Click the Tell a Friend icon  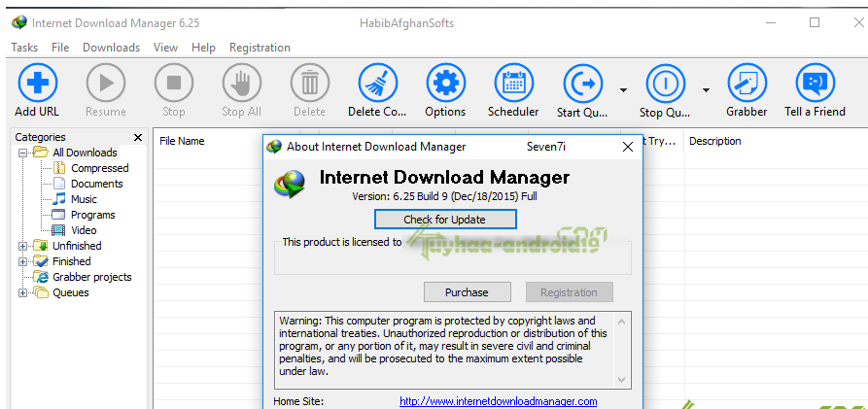pyautogui.click(x=815, y=83)
